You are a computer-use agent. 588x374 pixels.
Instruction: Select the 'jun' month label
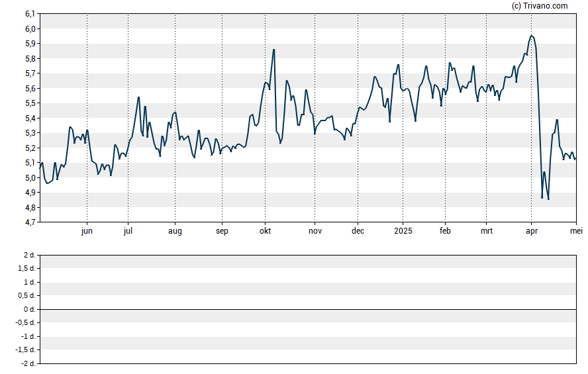click(87, 231)
